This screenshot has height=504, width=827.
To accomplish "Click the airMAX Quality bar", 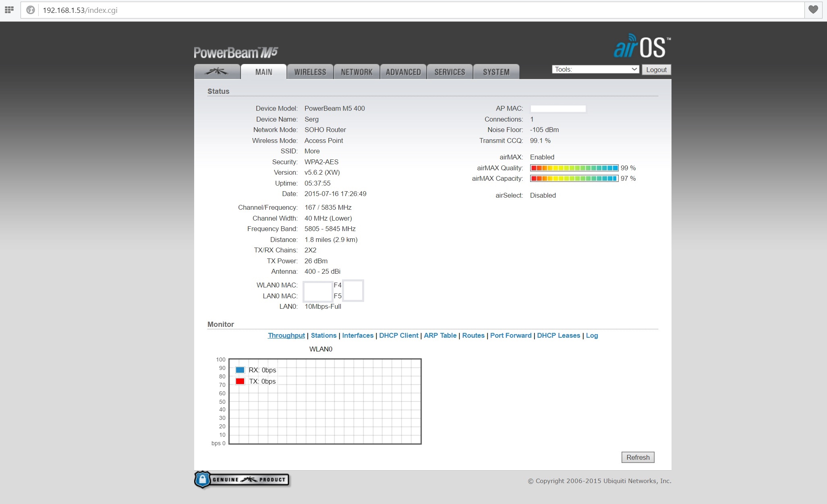I will click(x=574, y=168).
